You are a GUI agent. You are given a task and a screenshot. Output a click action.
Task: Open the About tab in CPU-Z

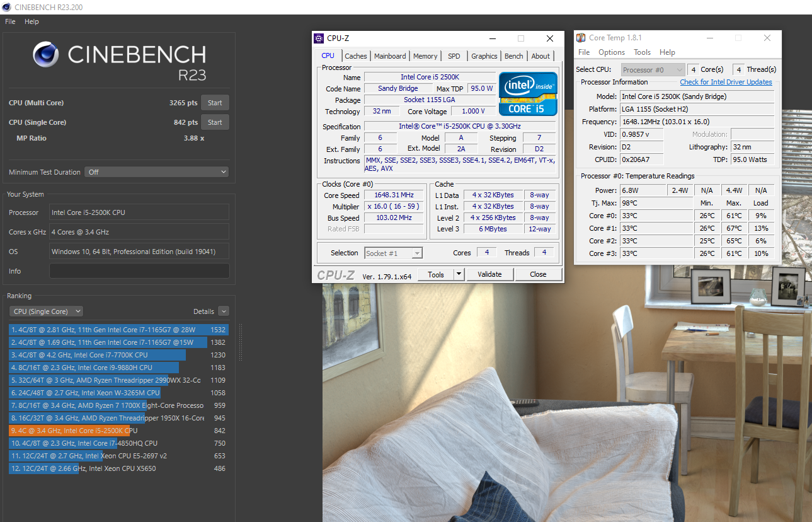pos(540,56)
